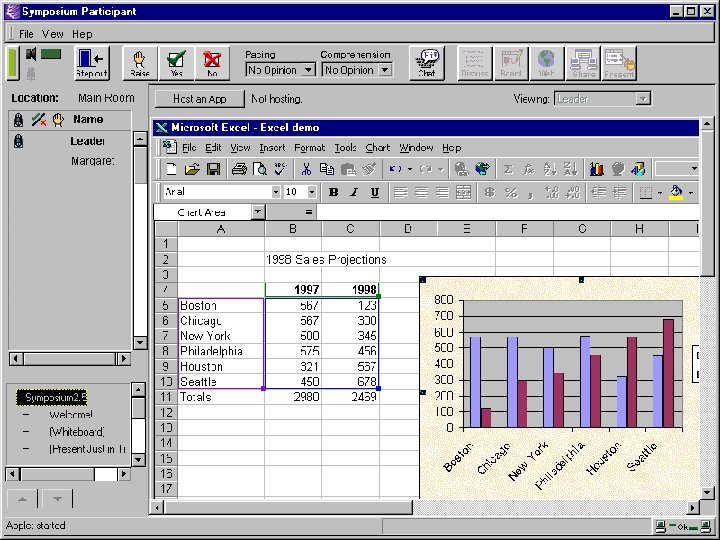The image size is (720, 540).
Task: Open Print Preview in Excel
Action: (260, 169)
